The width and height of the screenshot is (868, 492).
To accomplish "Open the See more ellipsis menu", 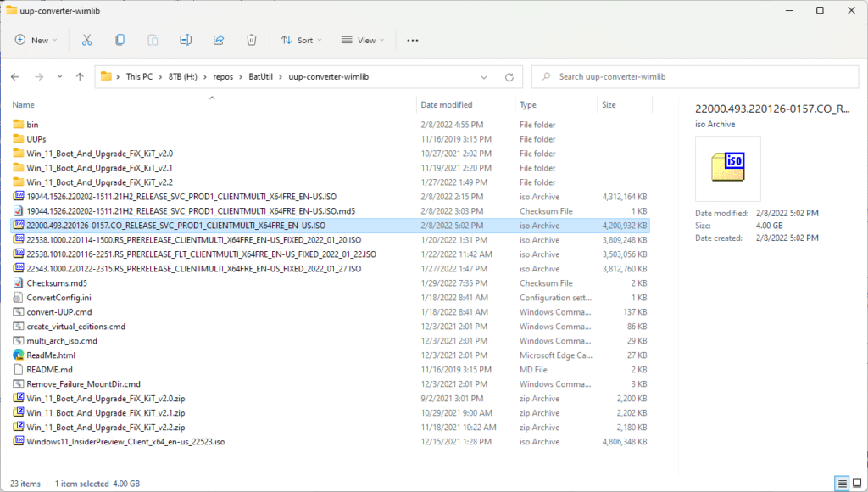I will [413, 40].
